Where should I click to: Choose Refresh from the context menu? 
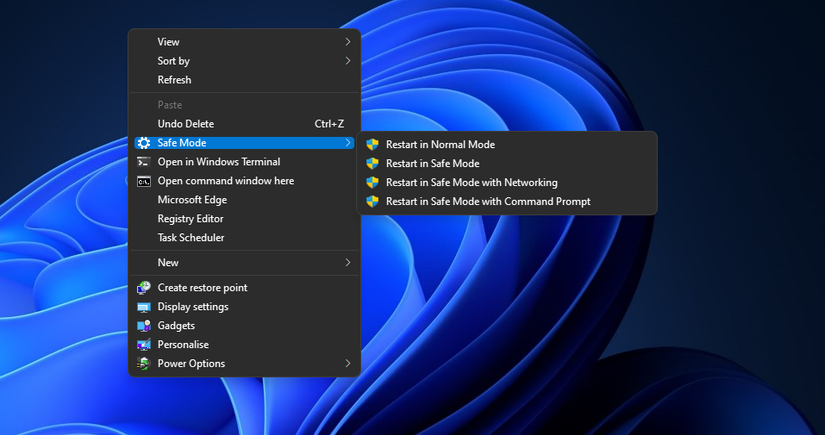pos(244,80)
